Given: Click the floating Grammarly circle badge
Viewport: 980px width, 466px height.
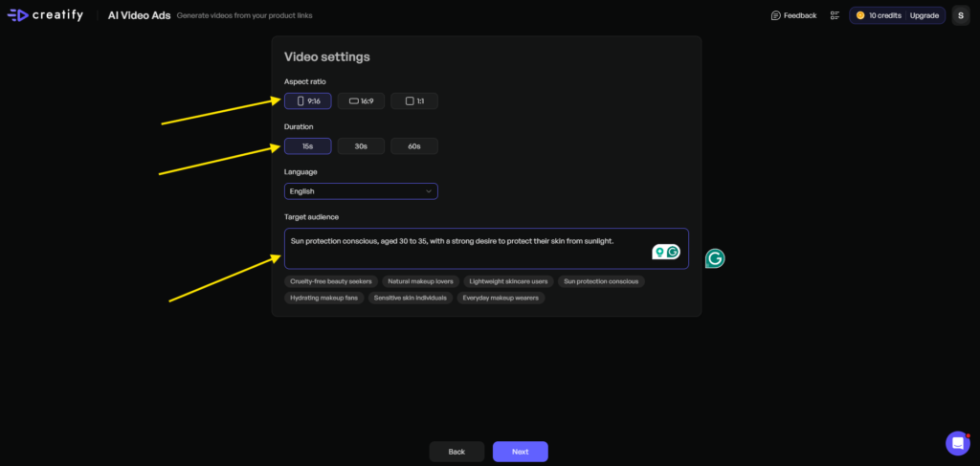Looking at the screenshot, I should 715,258.
